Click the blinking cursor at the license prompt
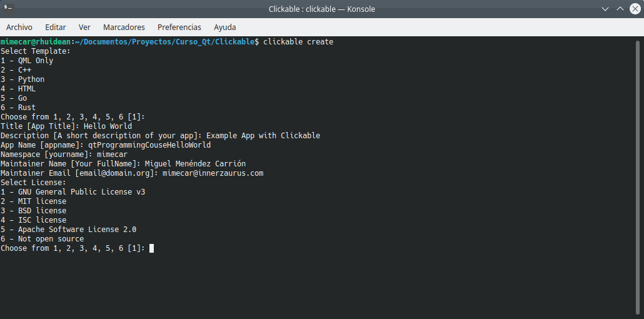Image resolution: width=644 pixels, height=319 pixels. coord(151,248)
